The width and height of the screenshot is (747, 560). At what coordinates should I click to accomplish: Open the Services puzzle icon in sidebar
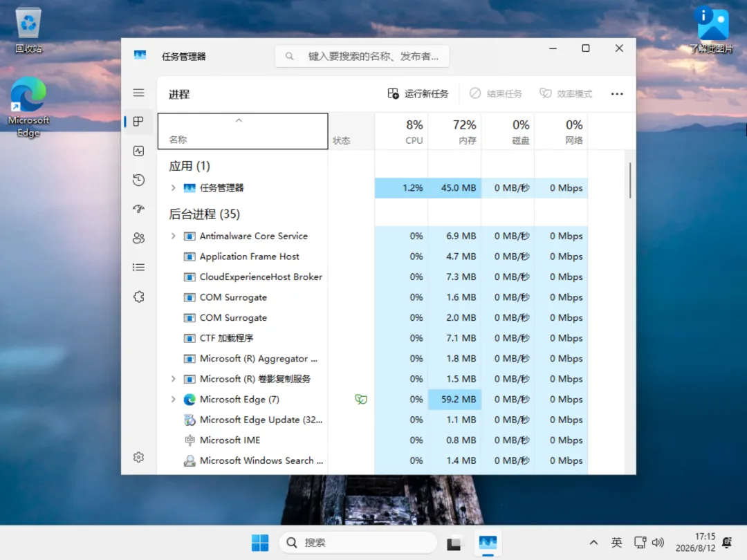pos(138,297)
